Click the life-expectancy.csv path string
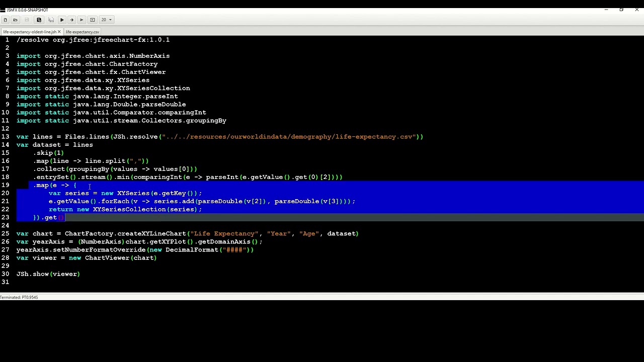Screen dimensions: 644x362 pos(288,137)
